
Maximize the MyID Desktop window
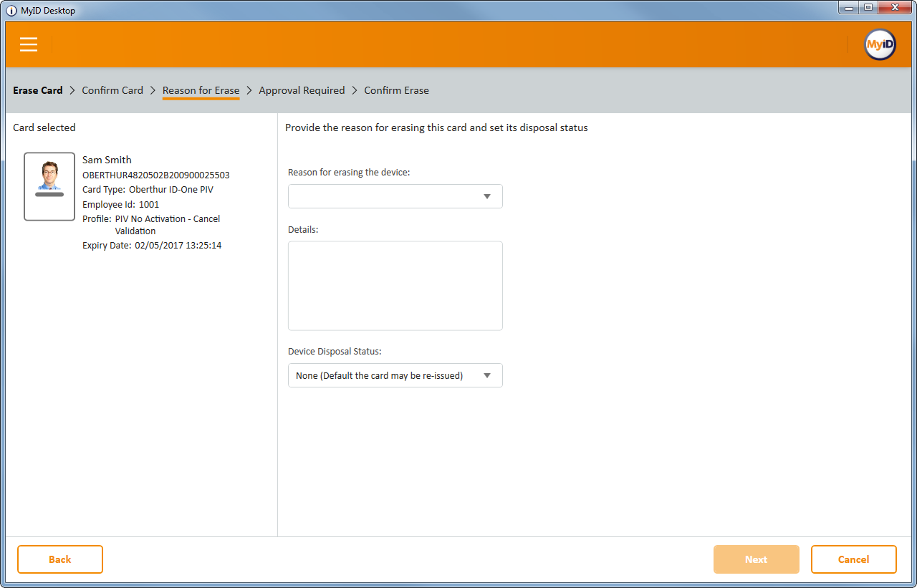868,7
